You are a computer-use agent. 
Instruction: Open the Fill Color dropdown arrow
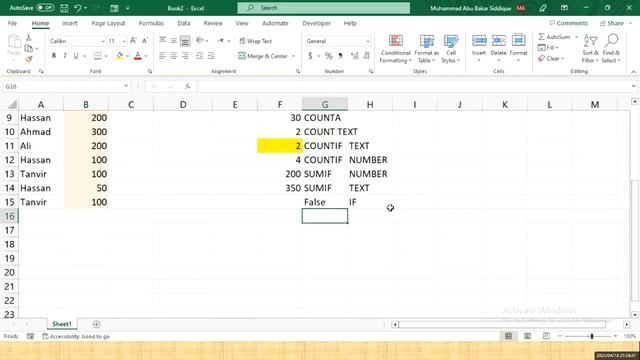point(127,56)
